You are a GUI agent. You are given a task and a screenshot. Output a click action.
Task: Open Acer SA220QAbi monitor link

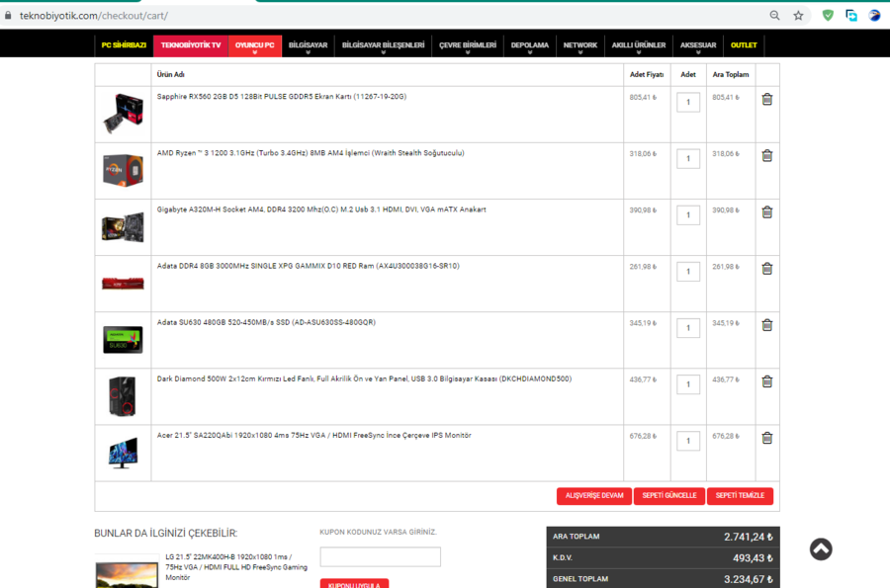pos(313,436)
